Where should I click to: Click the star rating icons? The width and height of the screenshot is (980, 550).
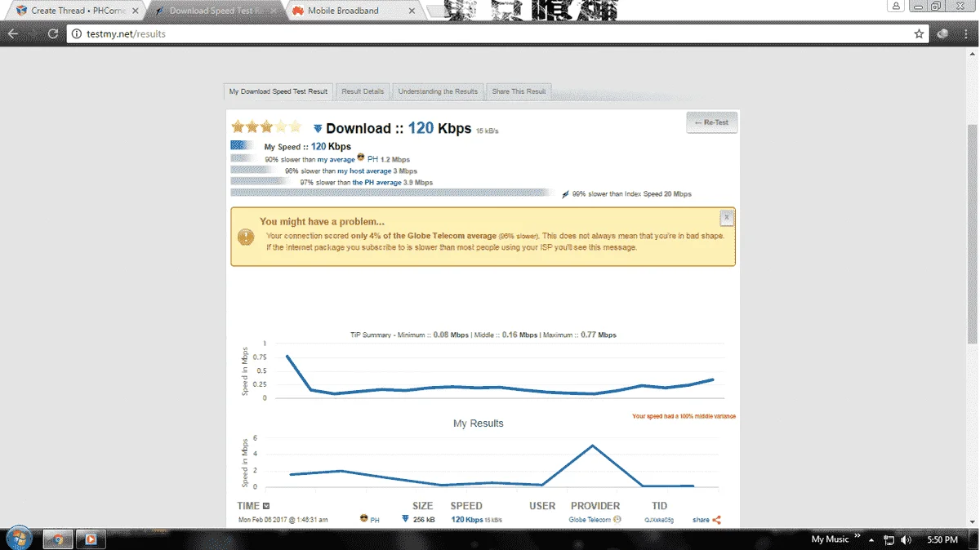pos(266,126)
